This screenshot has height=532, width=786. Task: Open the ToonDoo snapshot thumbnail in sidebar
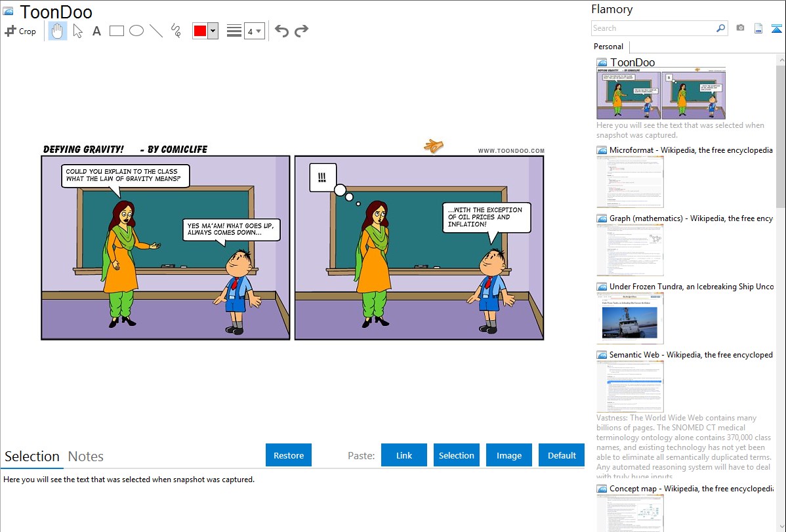pos(661,94)
